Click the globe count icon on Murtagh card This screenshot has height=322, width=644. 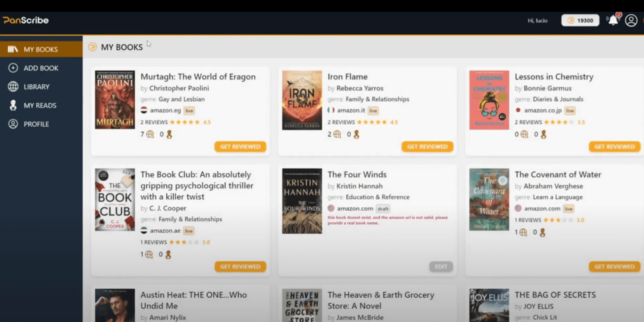point(150,135)
